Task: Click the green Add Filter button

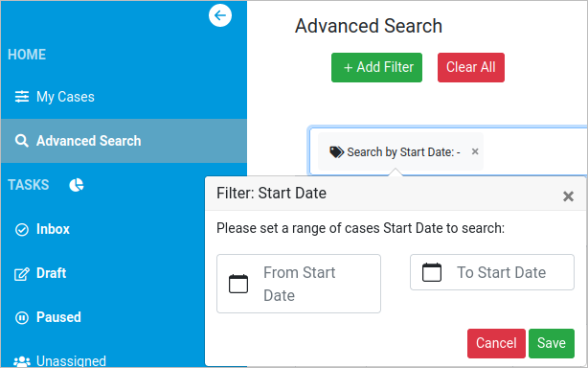Action: [376, 67]
